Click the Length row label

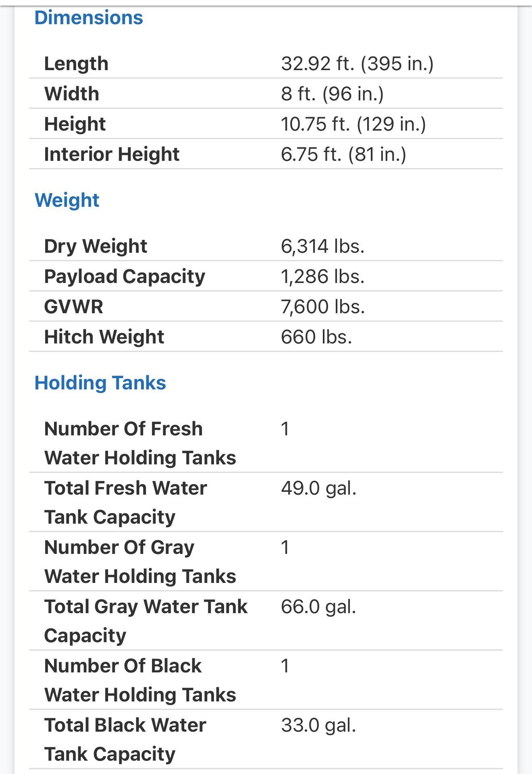[x=76, y=64]
